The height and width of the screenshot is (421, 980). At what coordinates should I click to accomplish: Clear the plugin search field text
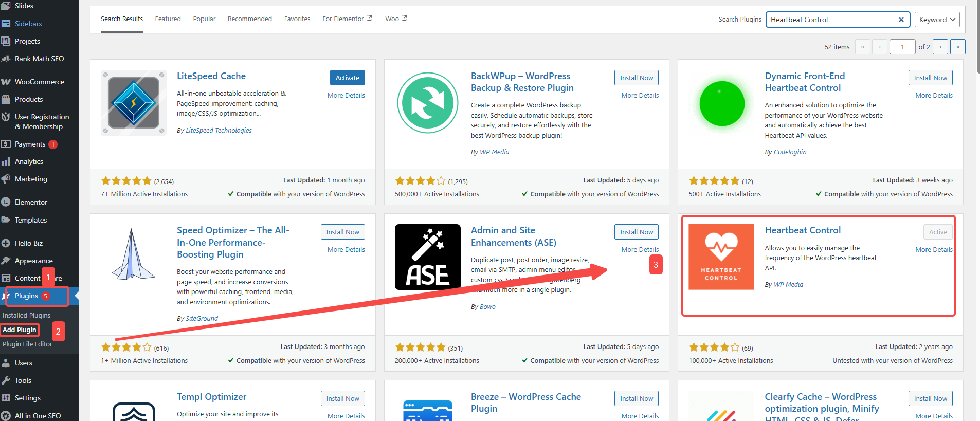901,20
